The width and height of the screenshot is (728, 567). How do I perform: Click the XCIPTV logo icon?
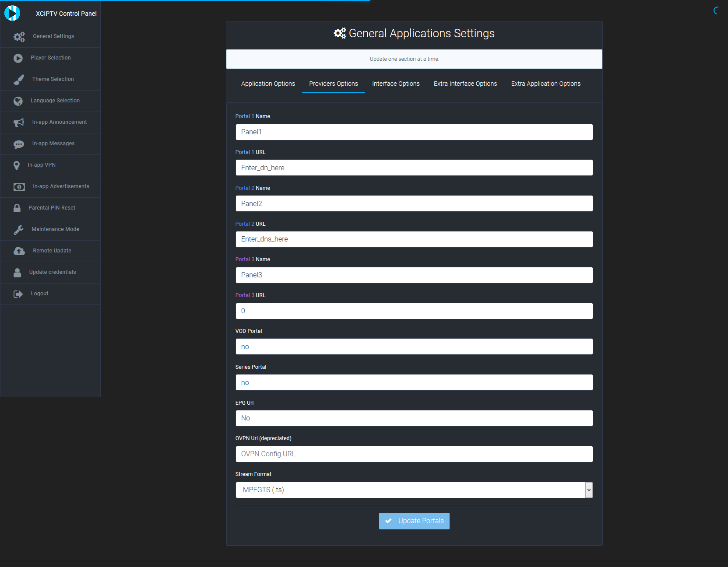(x=12, y=13)
